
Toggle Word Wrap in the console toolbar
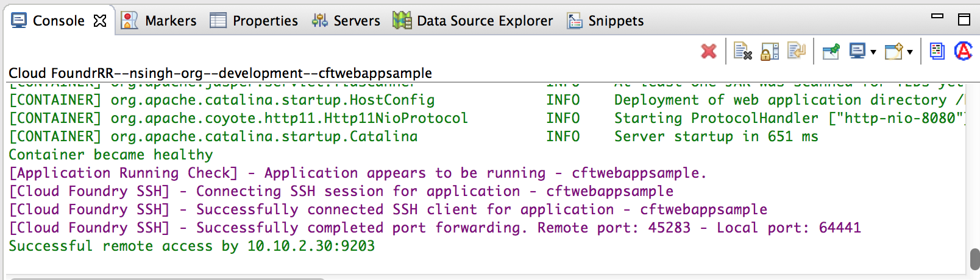click(797, 51)
